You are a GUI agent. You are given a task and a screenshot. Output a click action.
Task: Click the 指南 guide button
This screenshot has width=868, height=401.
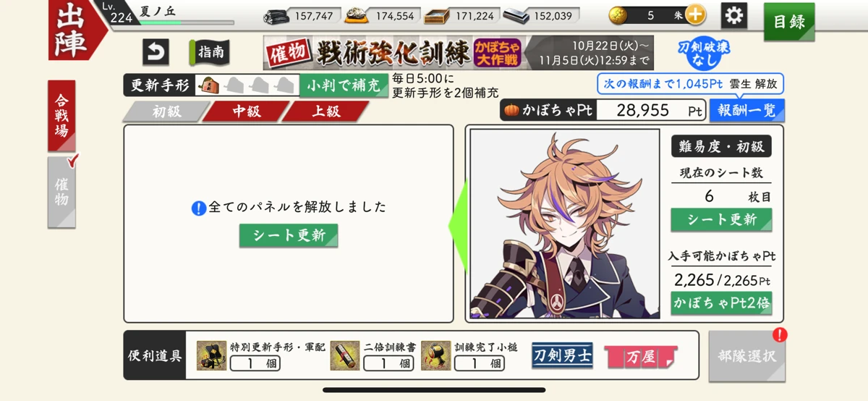click(x=209, y=52)
